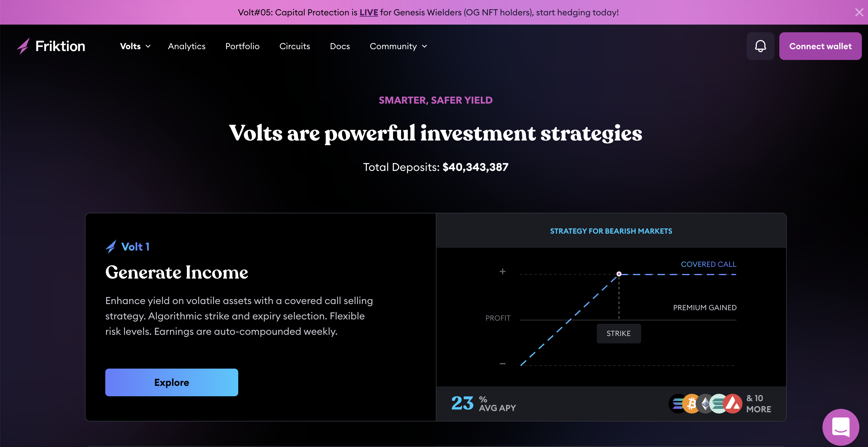Open the Circuits page
Viewport: 868px width, 447px height.
[295, 46]
